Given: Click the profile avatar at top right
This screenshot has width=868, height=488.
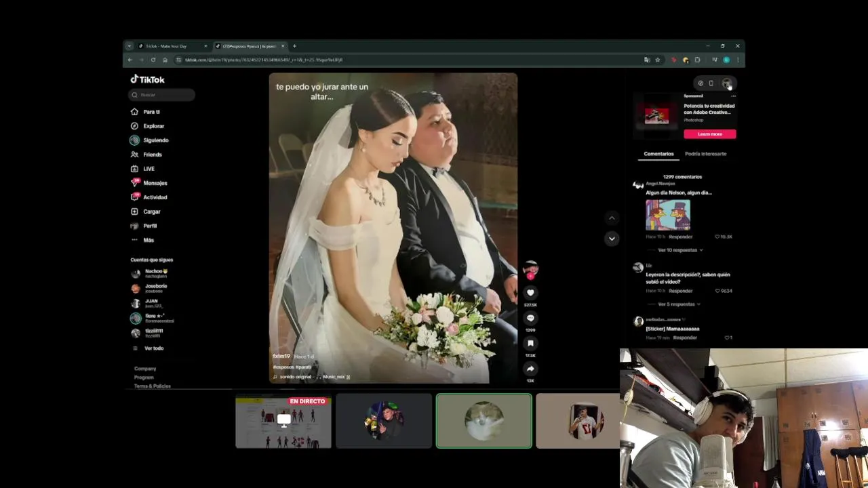Looking at the screenshot, I should 726,83.
